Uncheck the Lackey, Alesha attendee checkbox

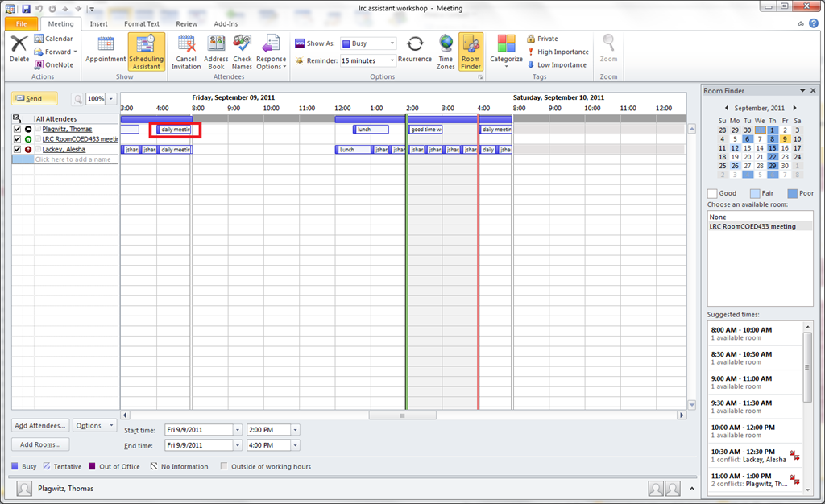[x=18, y=149]
